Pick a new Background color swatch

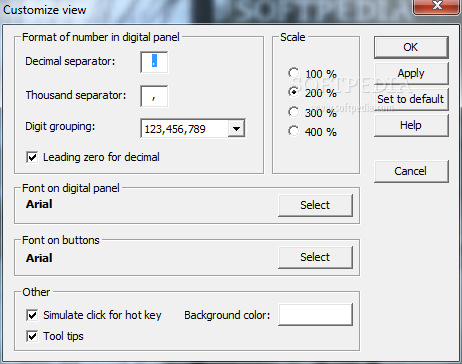click(315, 314)
